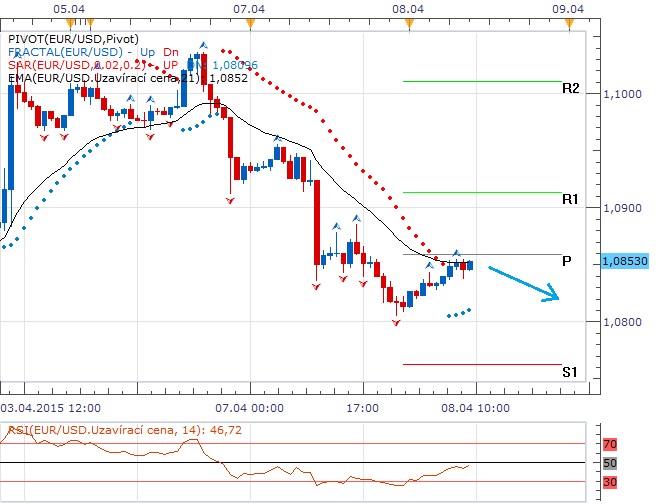Select the PIVOT(EUR/USD,Pivot) indicator label
The width and height of the screenshot is (658, 504).
(x=66, y=38)
